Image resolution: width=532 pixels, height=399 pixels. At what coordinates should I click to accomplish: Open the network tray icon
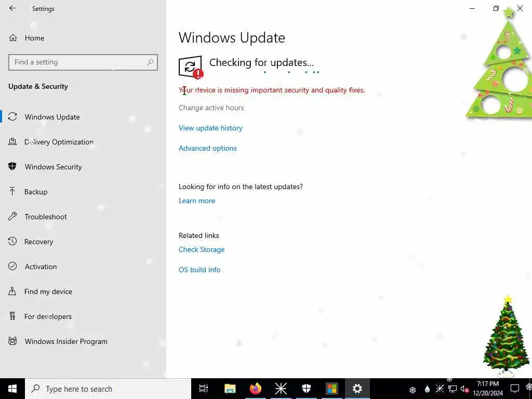pos(453,389)
